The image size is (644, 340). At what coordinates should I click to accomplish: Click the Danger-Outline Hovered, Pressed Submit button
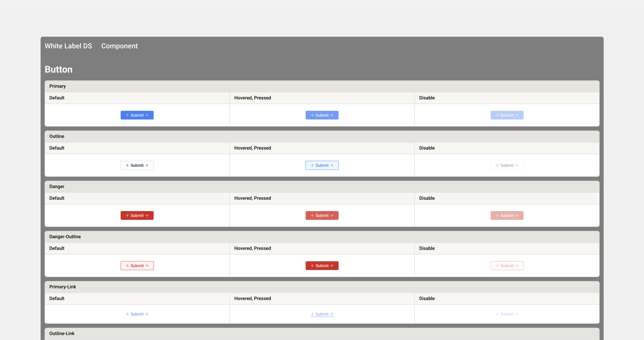pyautogui.click(x=322, y=266)
